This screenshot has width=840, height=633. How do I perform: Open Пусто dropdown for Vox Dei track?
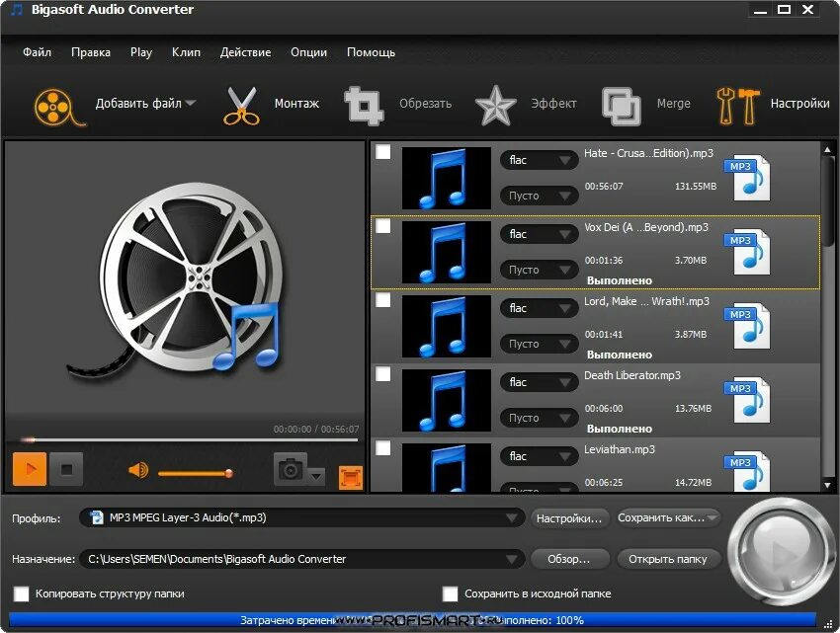[539, 270]
